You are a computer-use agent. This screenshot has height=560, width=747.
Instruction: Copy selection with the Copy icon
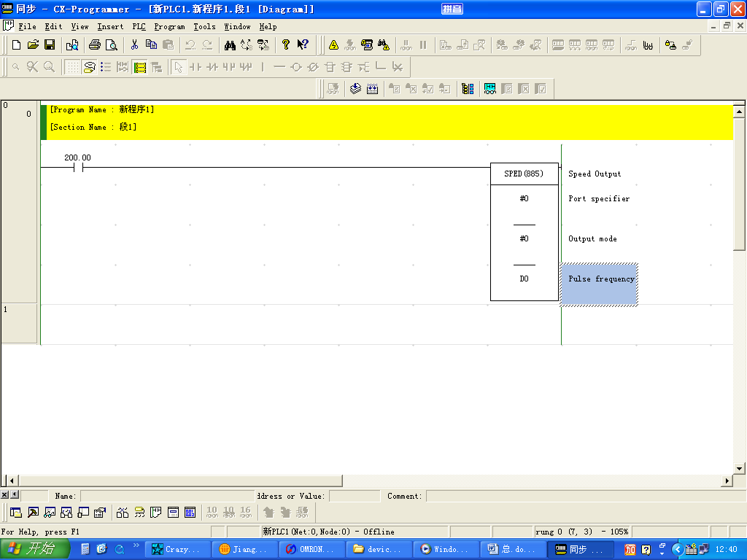tap(151, 44)
